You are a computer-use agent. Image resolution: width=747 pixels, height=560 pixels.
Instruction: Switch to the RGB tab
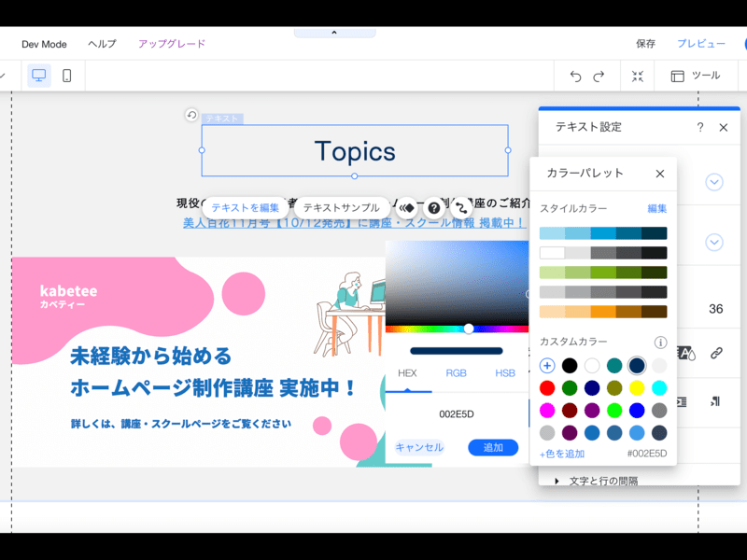[456, 373]
